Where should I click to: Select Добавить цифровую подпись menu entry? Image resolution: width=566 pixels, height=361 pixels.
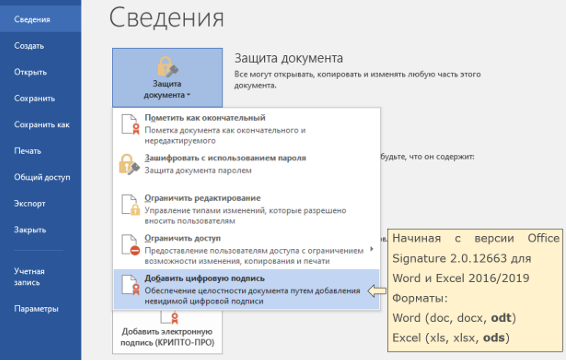pos(247,289)
